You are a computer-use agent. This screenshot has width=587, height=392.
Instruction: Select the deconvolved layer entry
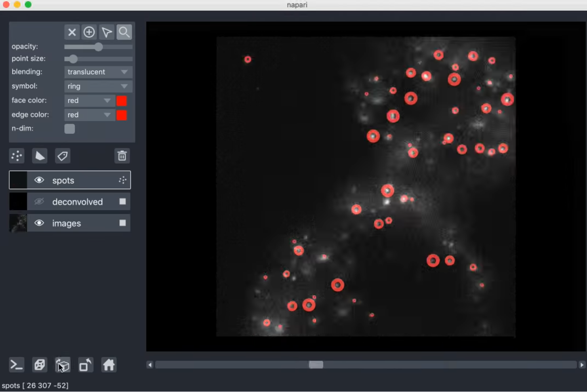coord(79,201)
